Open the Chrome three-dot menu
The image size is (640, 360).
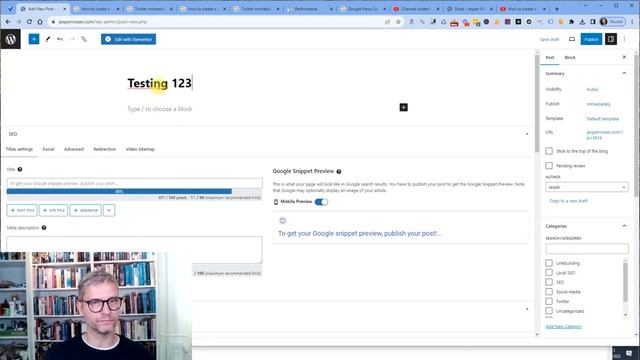[633, 22]
